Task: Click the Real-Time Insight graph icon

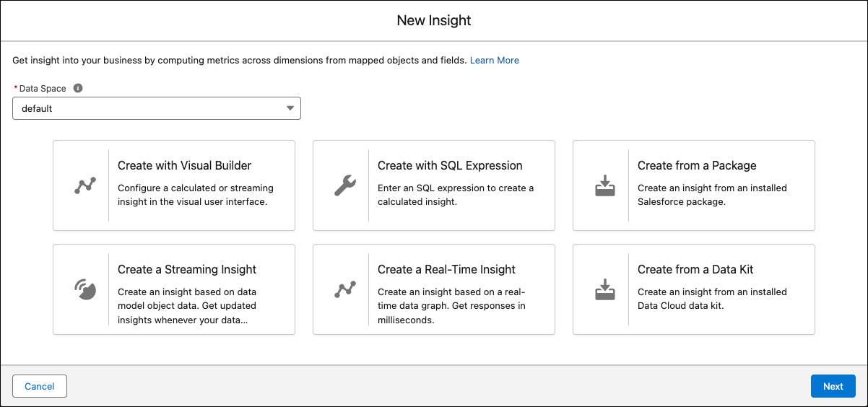Action: coord(345,289)
